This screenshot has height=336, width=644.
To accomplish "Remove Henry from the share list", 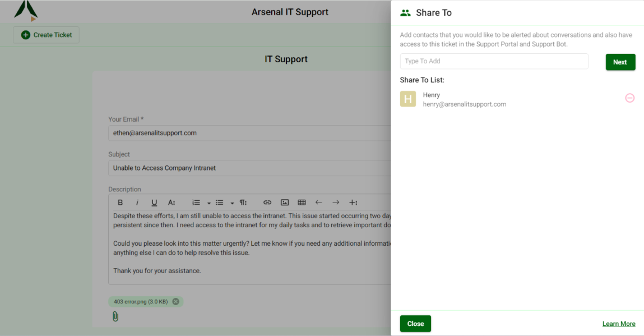I will 629,98.
